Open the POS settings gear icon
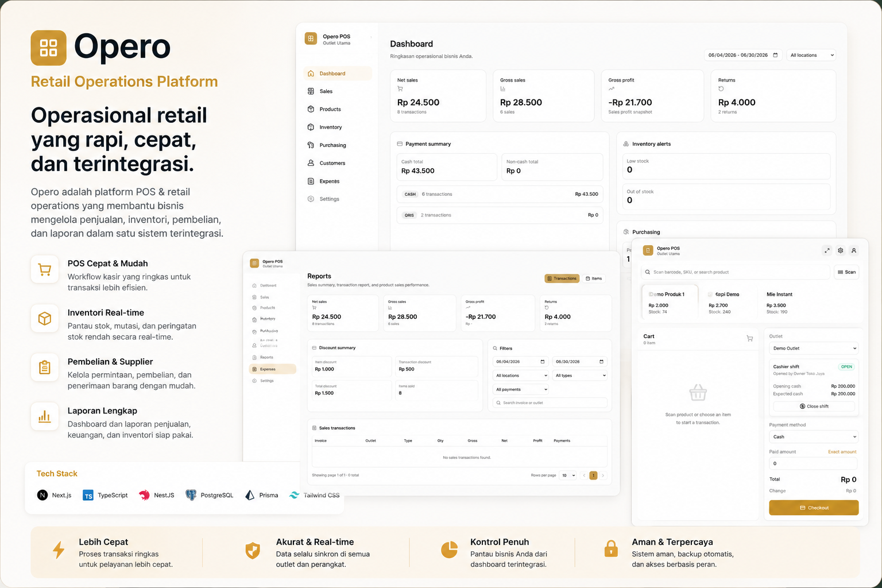This screenshot has height=588, width=882. coord(841,250)
